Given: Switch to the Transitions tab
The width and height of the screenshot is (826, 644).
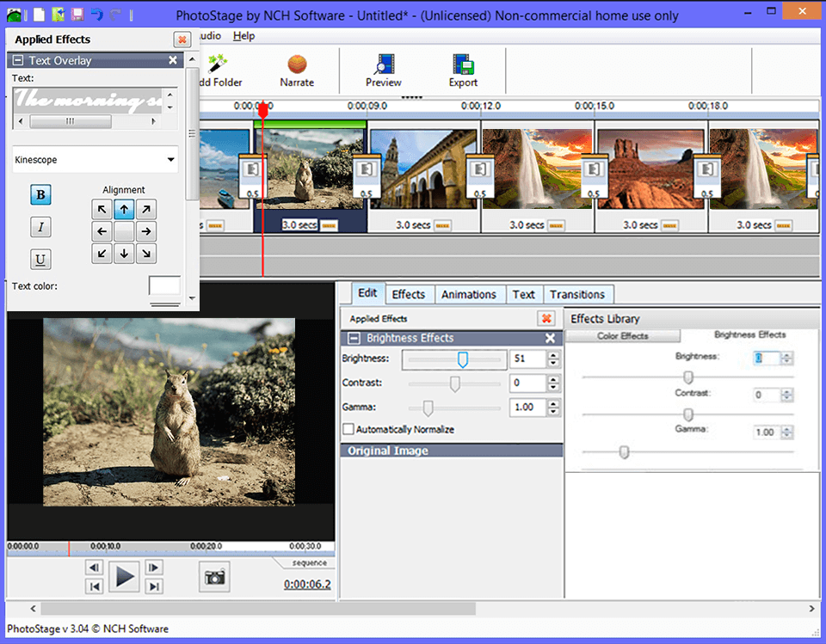Looking at the screenshot, I should point(578,294).
